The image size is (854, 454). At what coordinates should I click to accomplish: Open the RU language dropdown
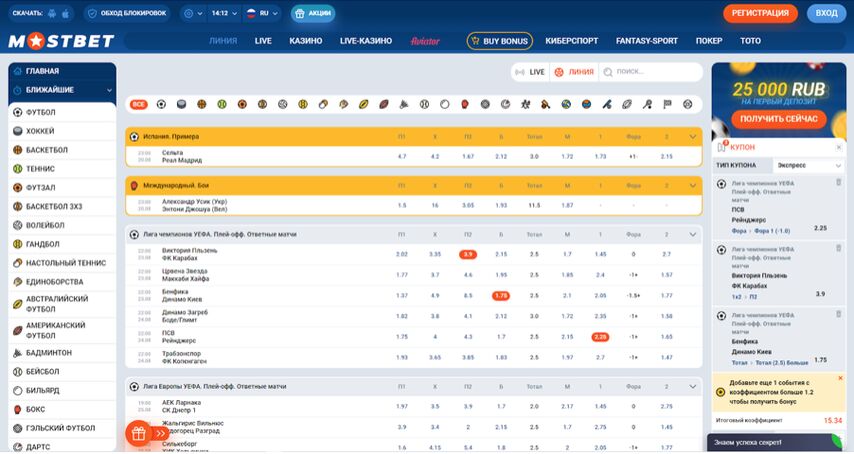click(262, 14)
